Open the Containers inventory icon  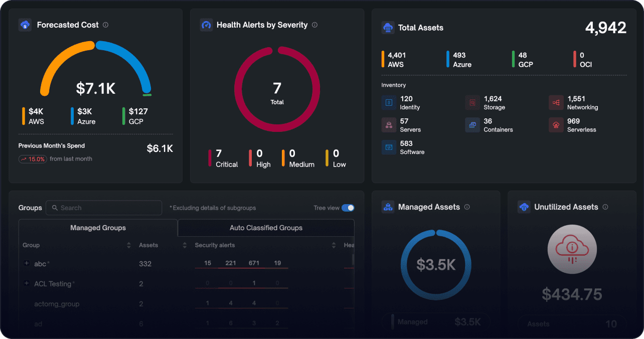472,125
